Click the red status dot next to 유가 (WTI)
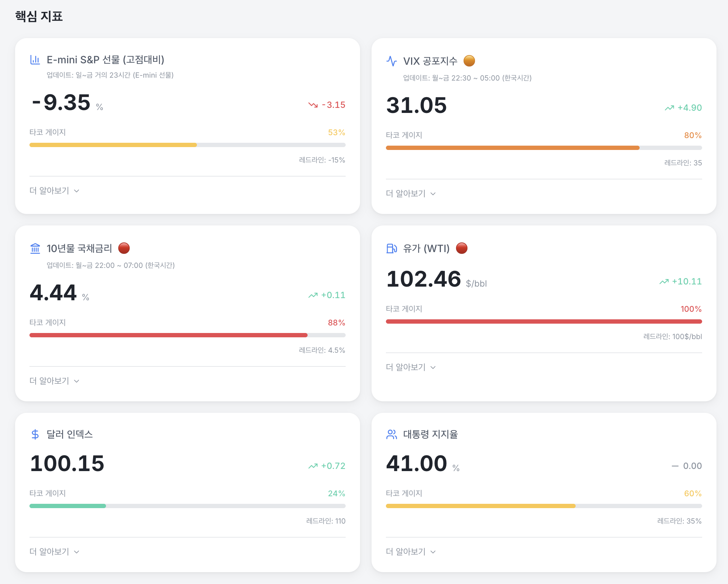The height and width of the screenshot is (584, 728). point(461,248)
